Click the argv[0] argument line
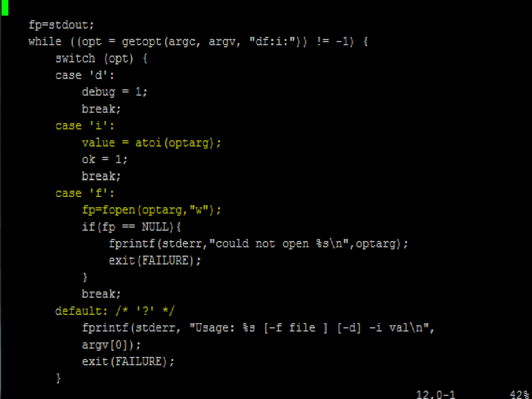Image resolution: width=532 pixels, height=399 pixels. [x=111, y=345]
